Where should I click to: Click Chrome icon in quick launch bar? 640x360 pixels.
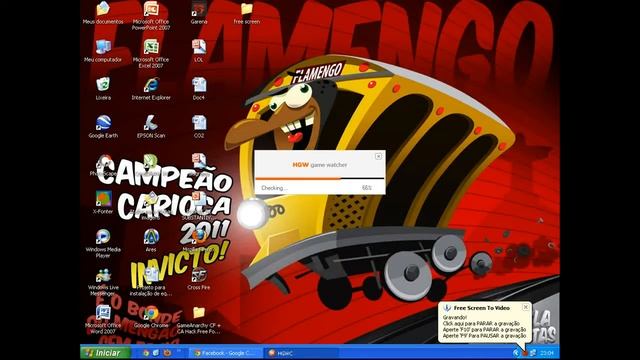click(145, 353)
